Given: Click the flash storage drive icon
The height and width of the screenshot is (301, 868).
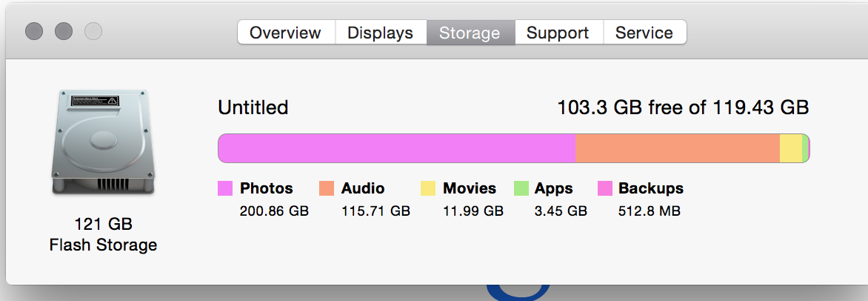Looking at the screenshot, I should point(103,142).
